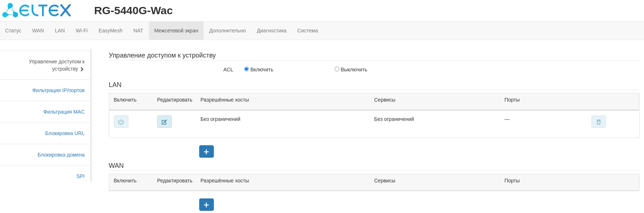Go to Блокировка URL settings
The width and height of the screenshot is (644, 213).
pos(65,133)
